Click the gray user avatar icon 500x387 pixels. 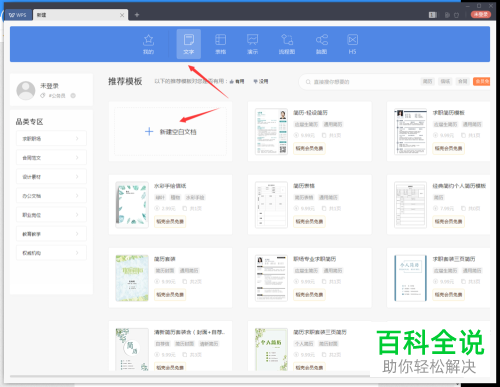click(x=26, y=90)
